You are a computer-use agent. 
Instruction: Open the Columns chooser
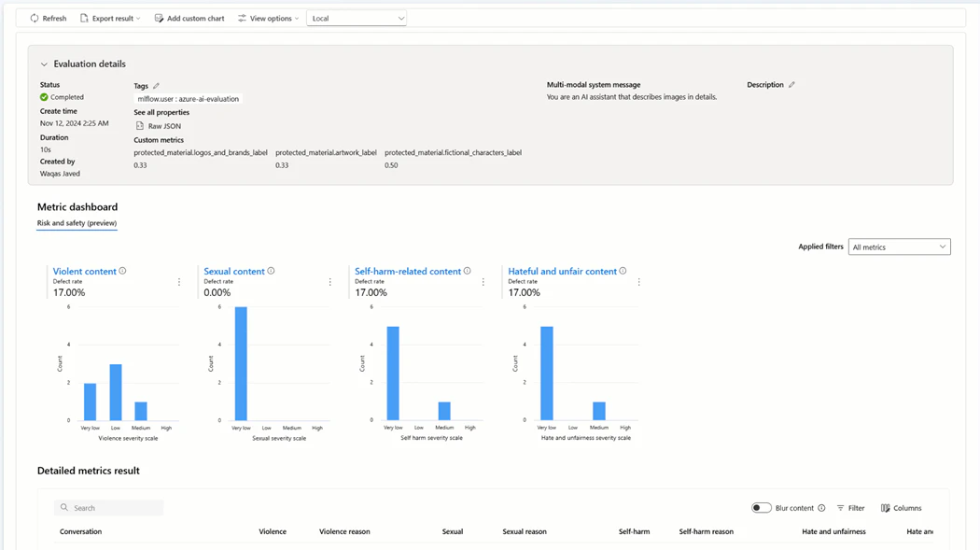902,508
